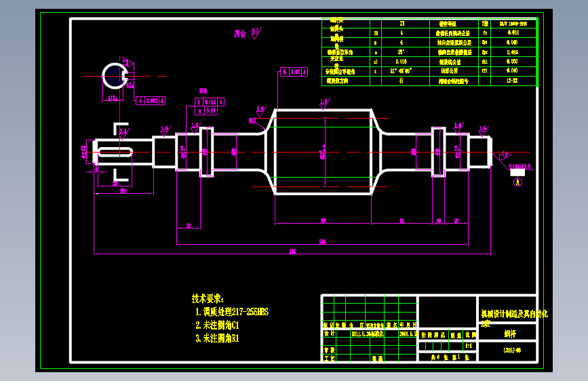Click the '工艺' row label in title block
588x381 pixels.
330,359
